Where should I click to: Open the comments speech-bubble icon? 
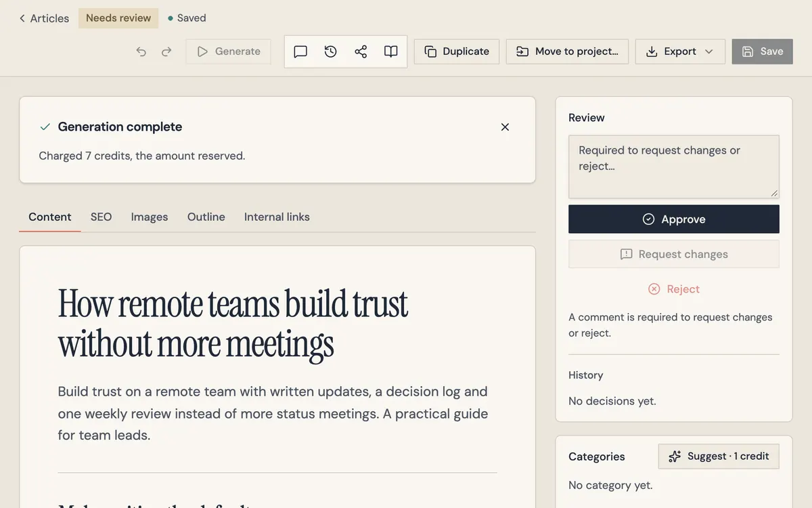(300, 51)
